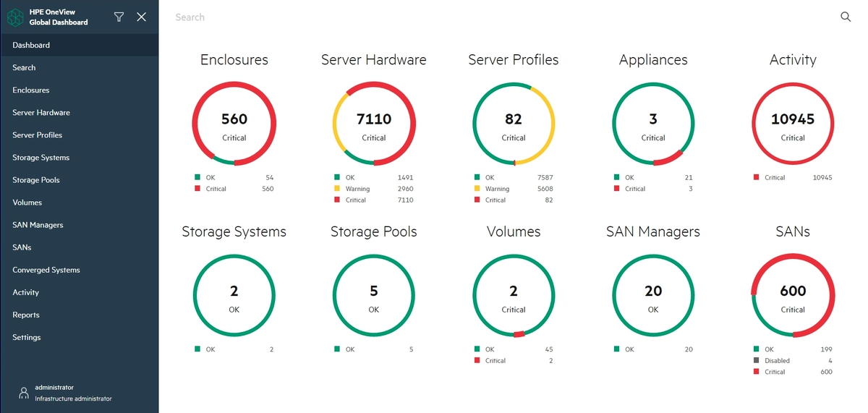868x413 pixels.
Task: Open the filter funnel icon
Action: point(119,17)
